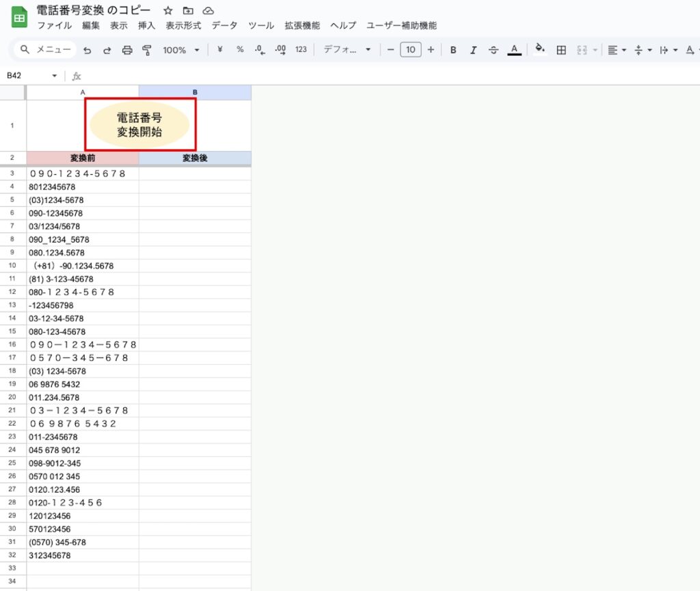The height and width of the screenshot is (591, 700).
Task: Star this spreadsheet document
Action: coord(168,10)
